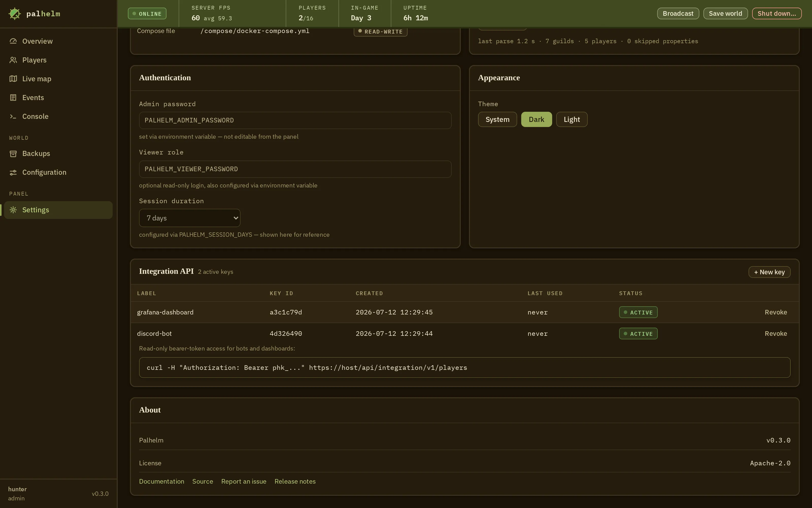Viewport: 812px width, 508px height.
Task: Go to the Players page
Action: point(58,60)
